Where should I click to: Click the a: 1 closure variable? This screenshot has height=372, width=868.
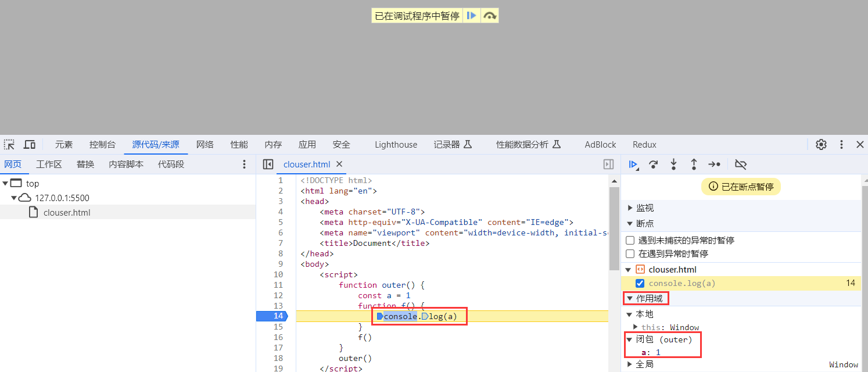pos(651,352)
